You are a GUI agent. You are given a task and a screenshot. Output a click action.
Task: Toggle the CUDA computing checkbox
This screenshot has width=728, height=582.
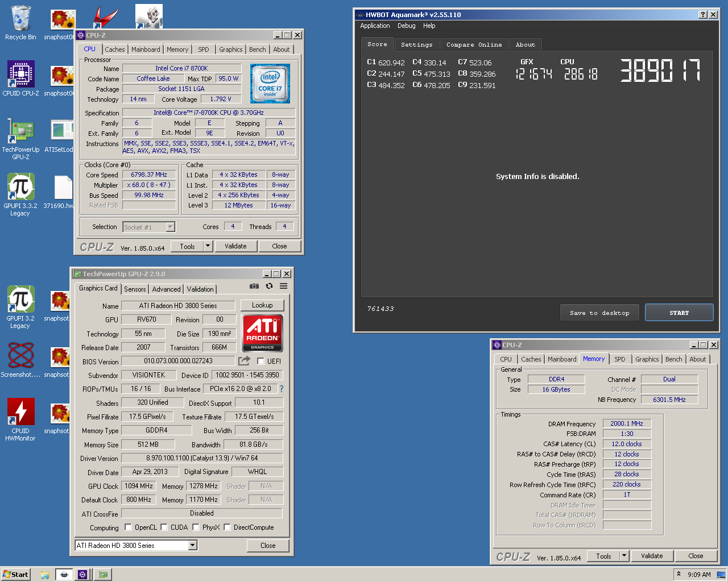click(x=164, y=527)
